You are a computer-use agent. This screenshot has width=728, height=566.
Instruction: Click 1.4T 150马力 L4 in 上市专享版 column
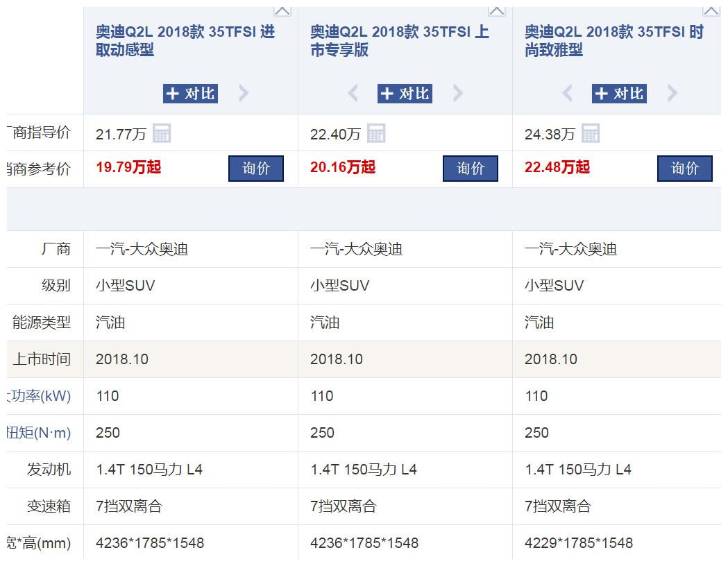[364, 469]
